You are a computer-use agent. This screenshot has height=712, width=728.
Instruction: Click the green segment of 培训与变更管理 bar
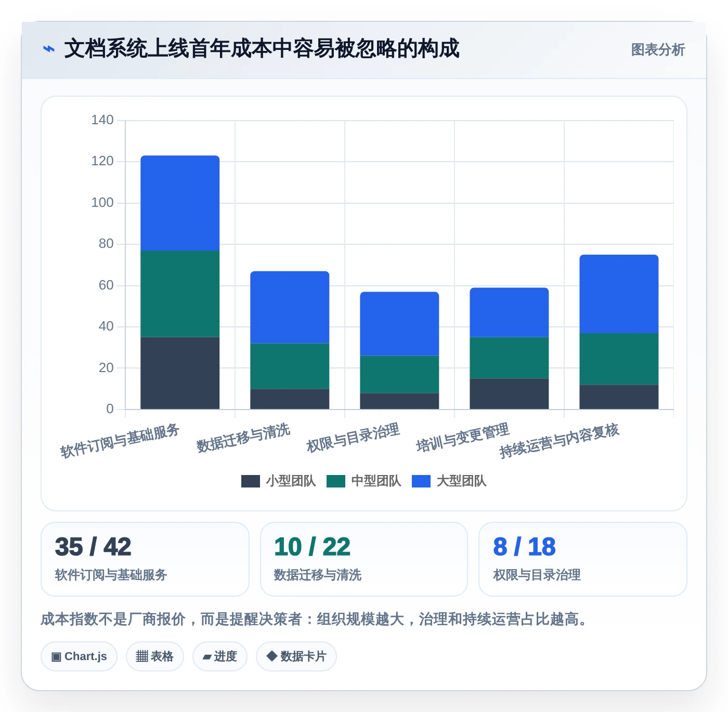point(509,358)
